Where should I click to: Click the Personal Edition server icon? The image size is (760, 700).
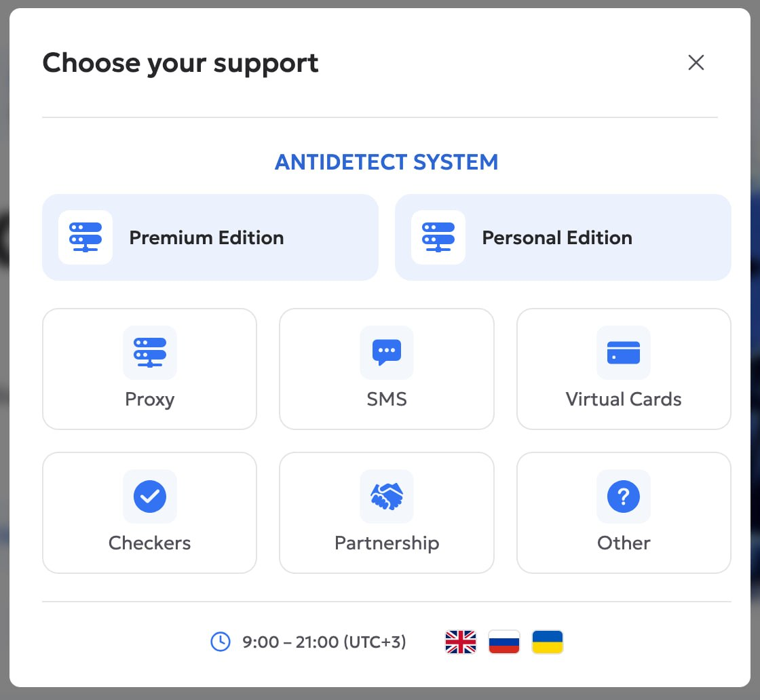[438, 237]
